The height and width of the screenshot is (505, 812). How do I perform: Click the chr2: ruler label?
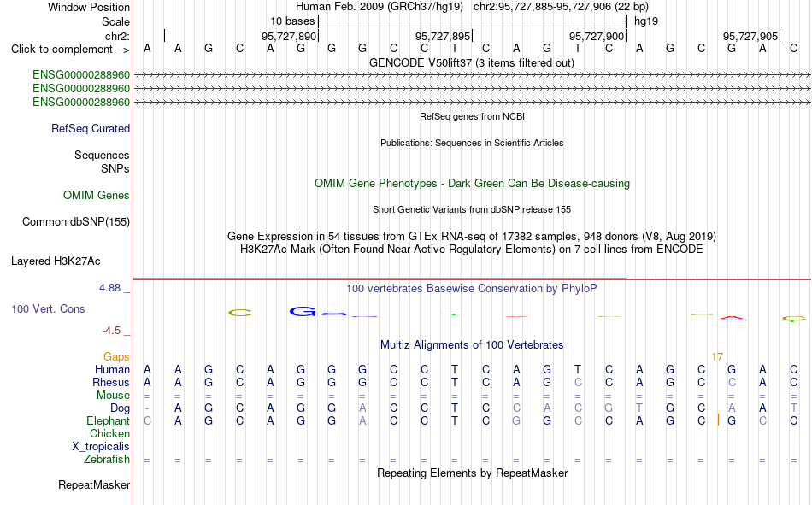(x=117, y=36)
